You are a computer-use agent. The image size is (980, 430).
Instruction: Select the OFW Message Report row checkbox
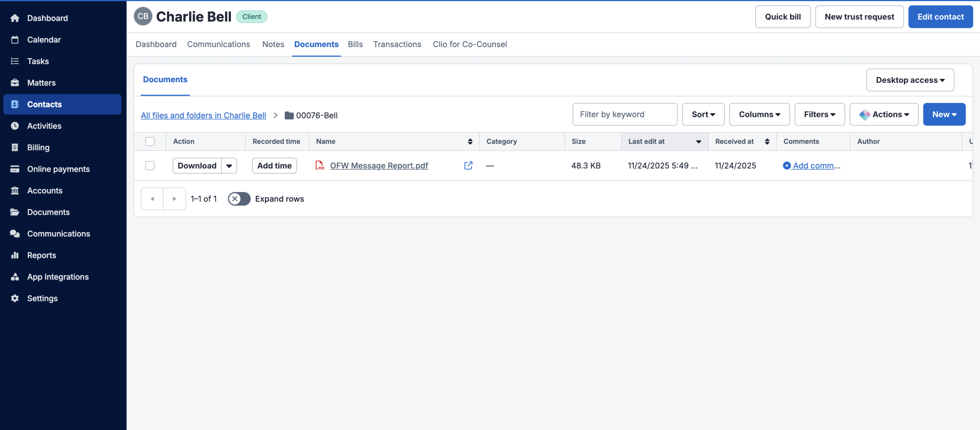coord(150,166)
